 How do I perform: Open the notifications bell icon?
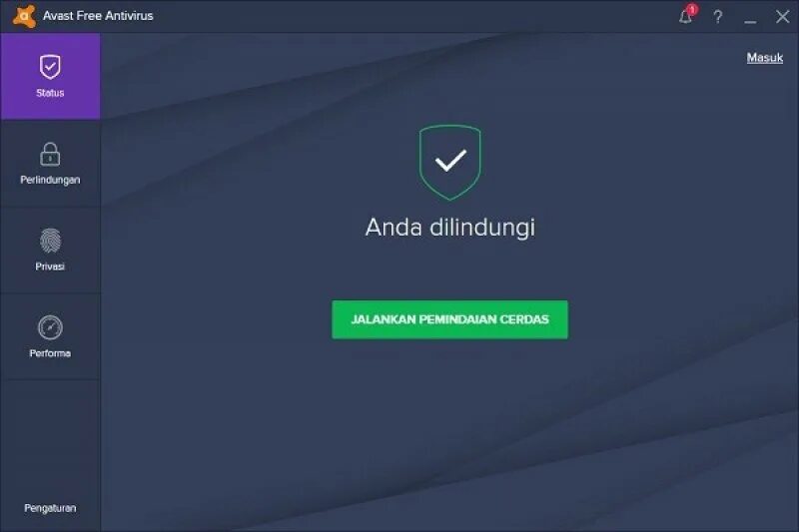pos(685,17)
